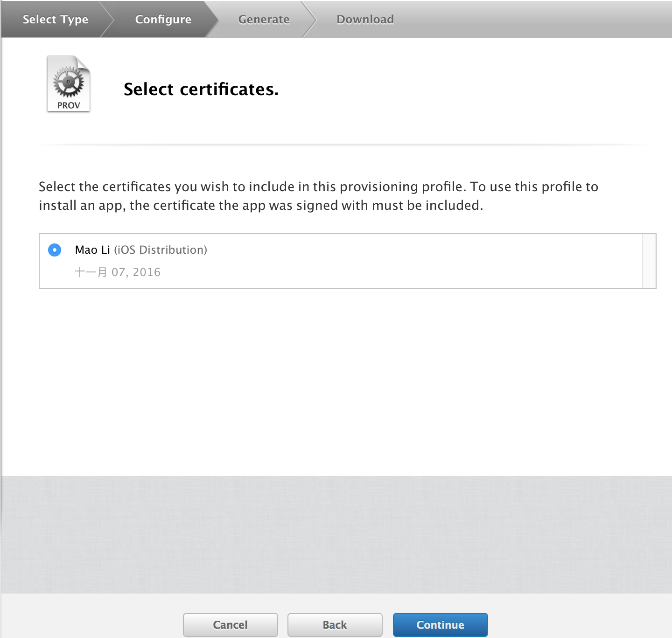
Task: Click the certificate list scrollbar track
Action: pos(649,261)
